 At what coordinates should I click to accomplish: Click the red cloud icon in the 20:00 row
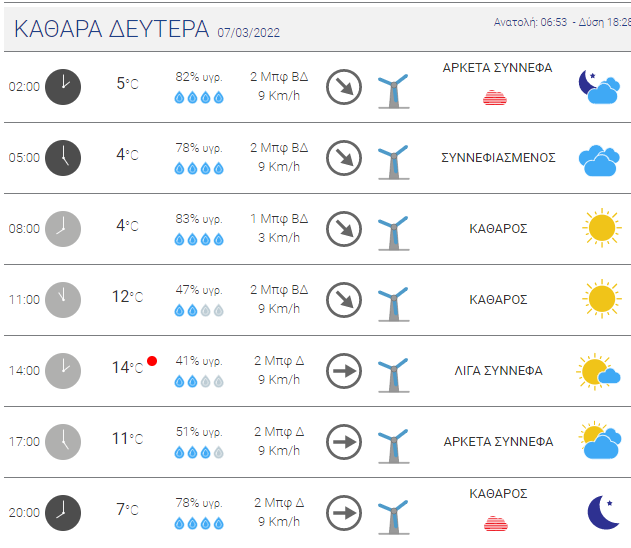coord(496,523)
